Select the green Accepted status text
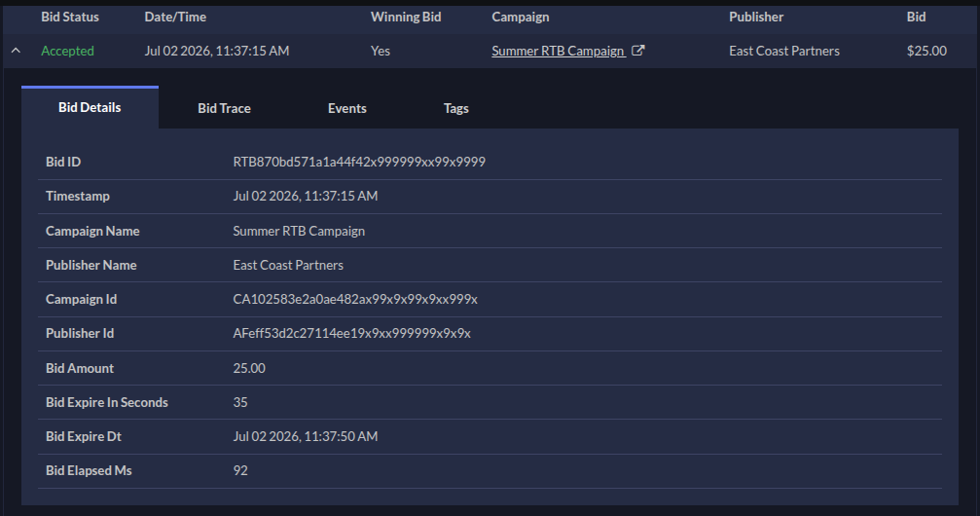980x516 pixels. pyautogui.click(x=67, y=52)
